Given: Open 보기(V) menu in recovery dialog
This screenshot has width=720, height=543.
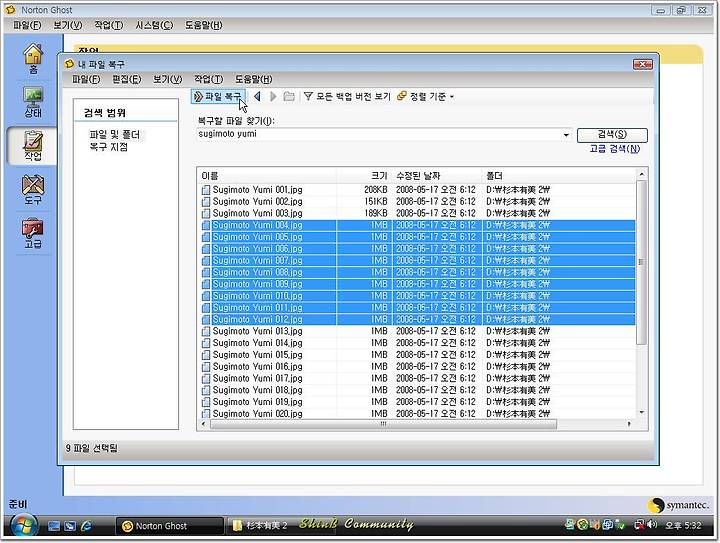Looking at the screenshot, I should click(x=168, y=79).
